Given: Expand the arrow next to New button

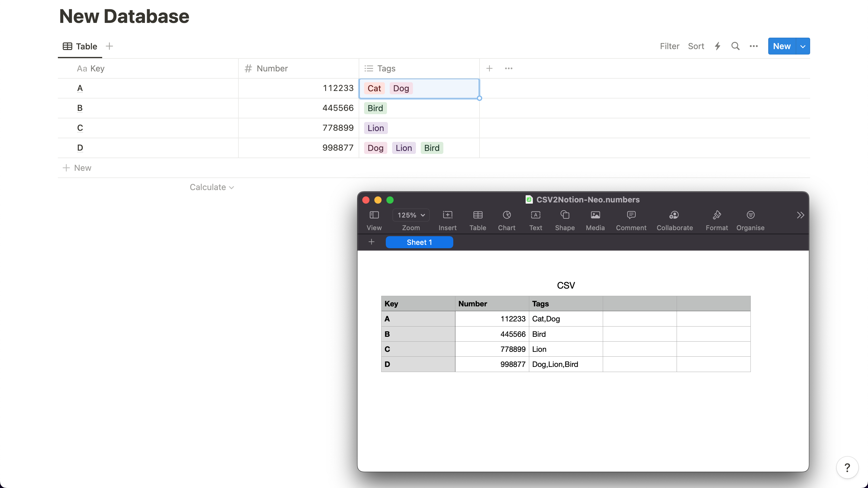Looking at the screenshot, I should click(x=803, y=46).
